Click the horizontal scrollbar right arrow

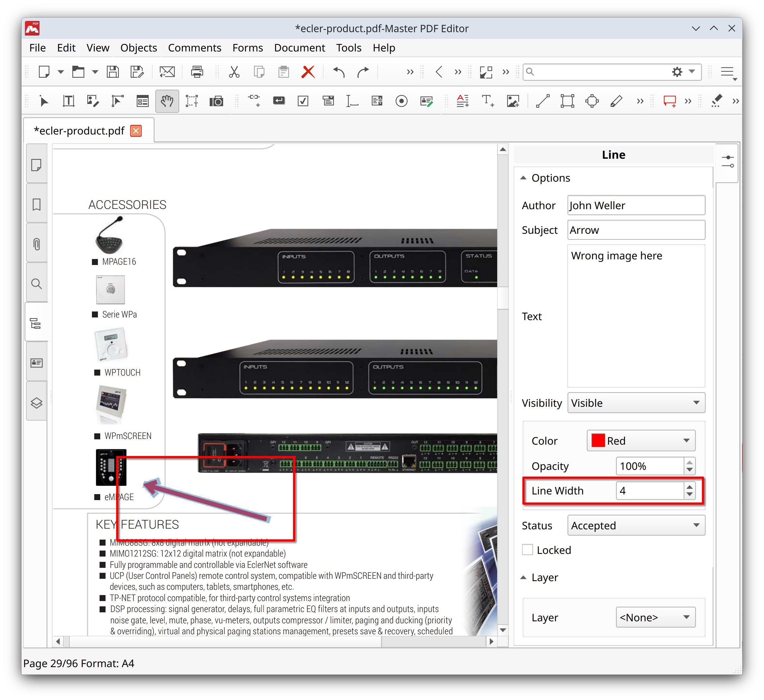[491, 641]
